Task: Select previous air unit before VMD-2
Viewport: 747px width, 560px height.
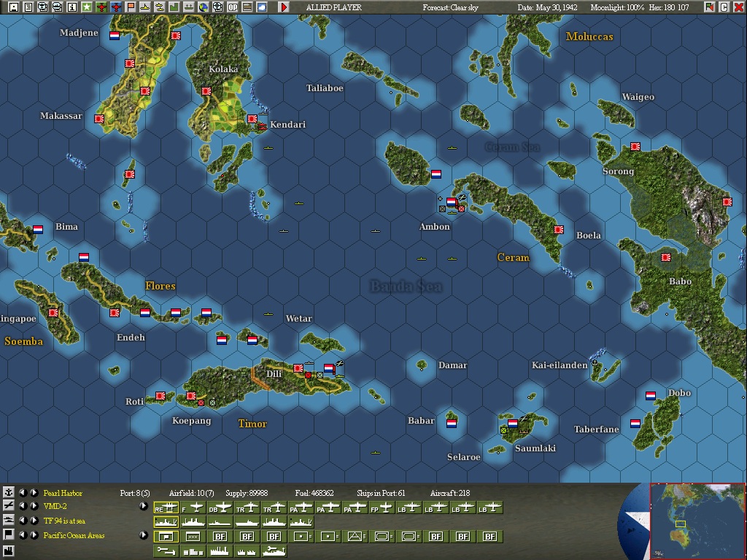Action: [23, 506]
